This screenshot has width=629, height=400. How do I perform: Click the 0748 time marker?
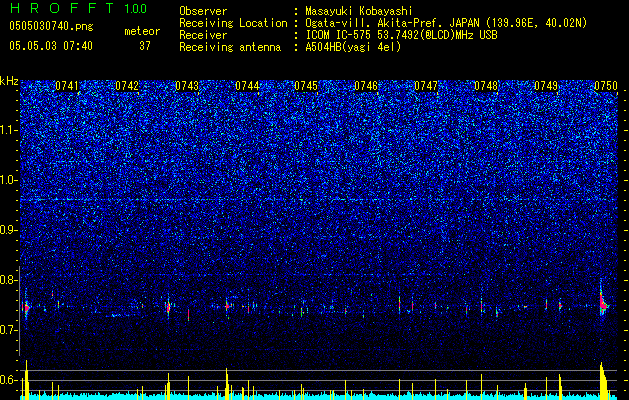click(486, 86)
